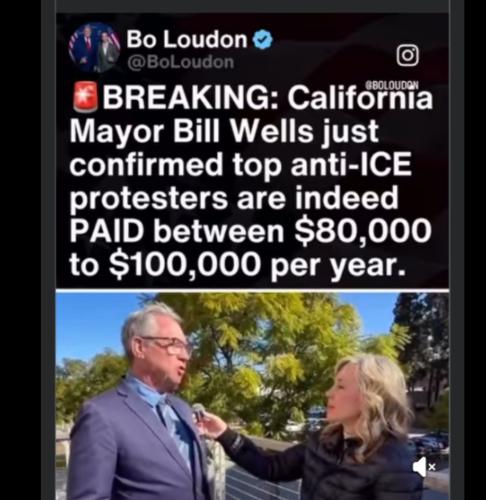Click the blue verified badge
This screenshot has height=500, width=486.
[263, 39]
